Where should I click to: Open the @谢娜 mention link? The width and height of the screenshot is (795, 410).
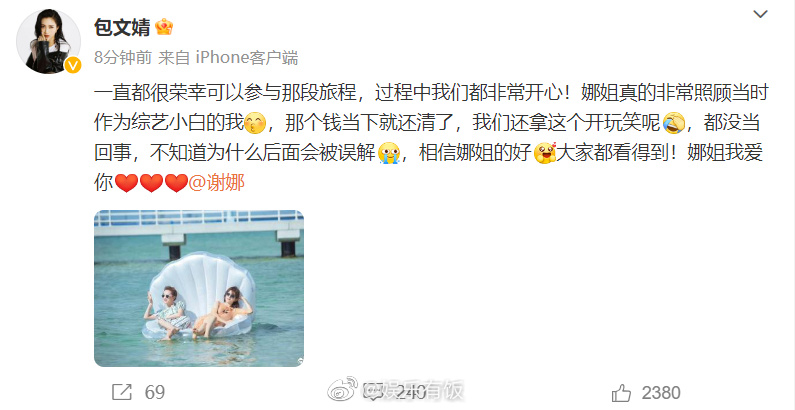(x=216, y=182)
